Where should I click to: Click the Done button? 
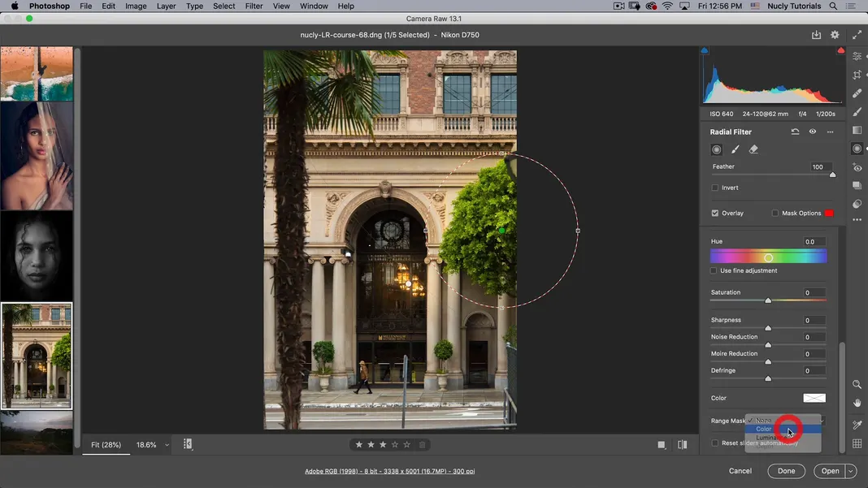(786, 471)
